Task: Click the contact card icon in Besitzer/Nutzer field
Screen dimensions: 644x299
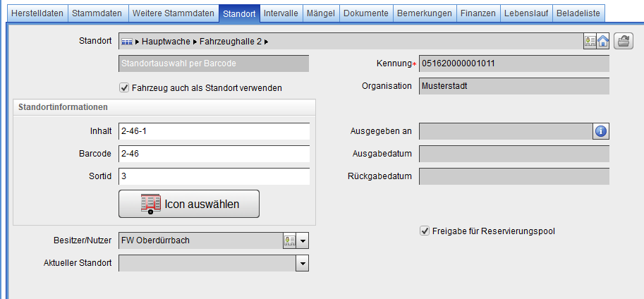Action: point(289,240)
